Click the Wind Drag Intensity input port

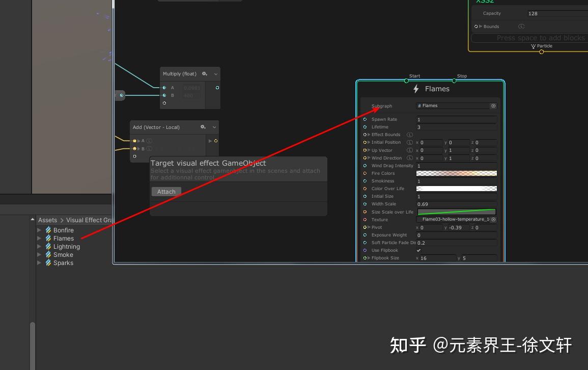point(365,166)
